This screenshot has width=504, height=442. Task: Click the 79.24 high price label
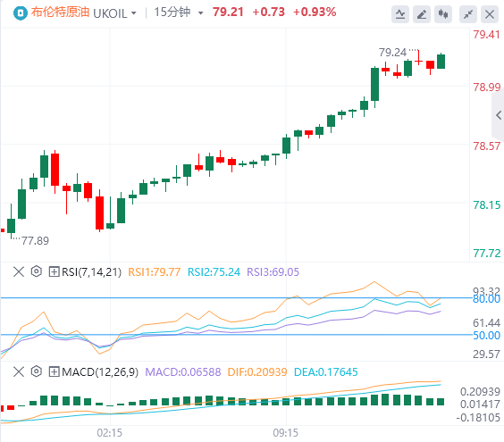tap(392, 53)
